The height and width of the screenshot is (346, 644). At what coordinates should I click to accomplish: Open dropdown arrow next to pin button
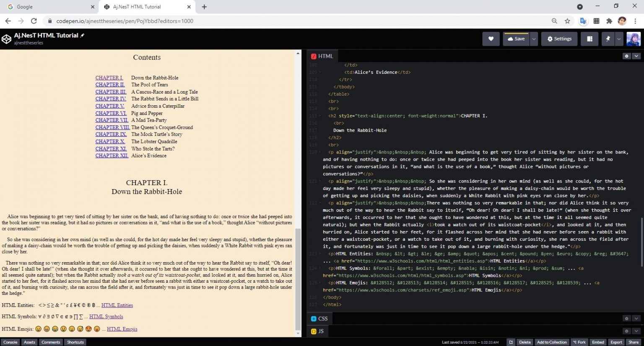coord(619,39)
